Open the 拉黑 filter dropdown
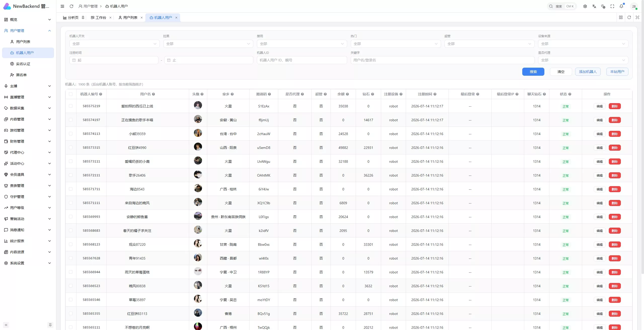The width and height of the screenshot is (644, 330). (208, 44)
